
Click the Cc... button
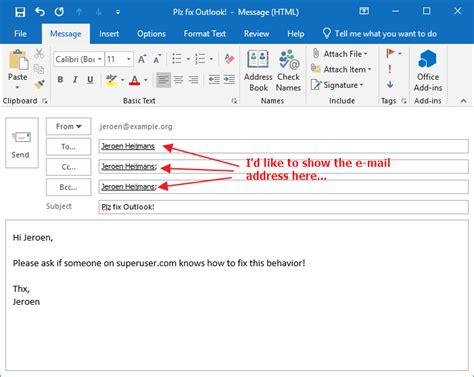coord(68,167)
